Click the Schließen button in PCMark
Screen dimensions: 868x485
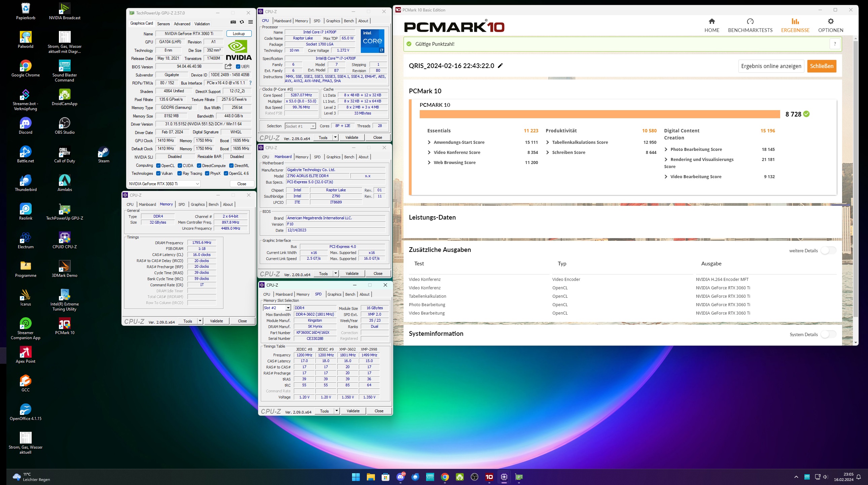822,66
